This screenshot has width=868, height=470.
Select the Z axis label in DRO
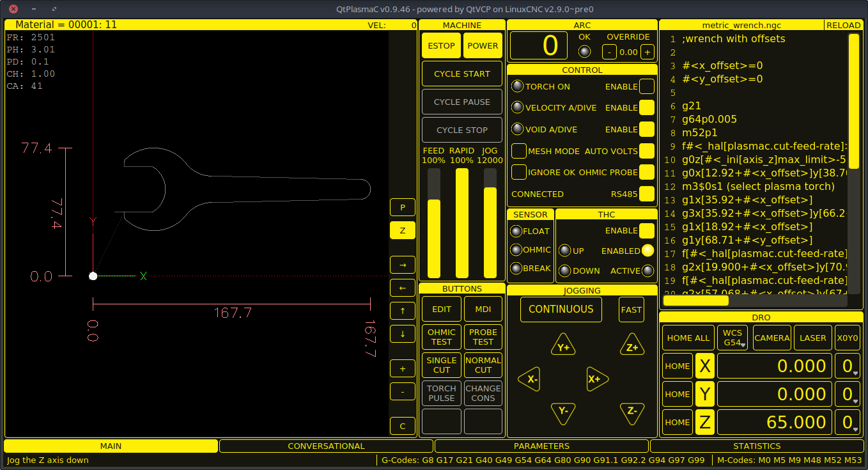[704, 422]
